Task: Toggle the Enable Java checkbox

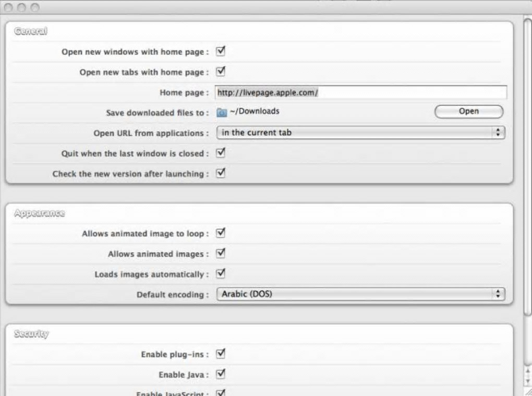Action: (x=221, y=374)
